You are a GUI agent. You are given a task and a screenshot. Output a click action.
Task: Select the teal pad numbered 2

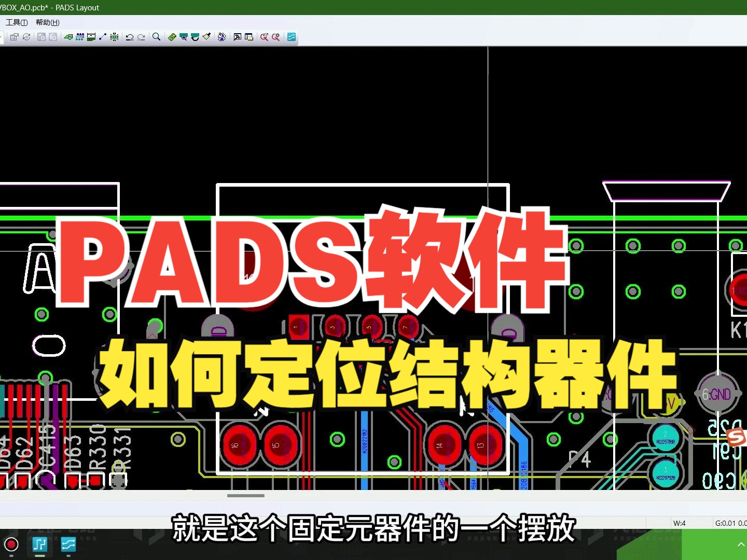(x=666, y=438)
